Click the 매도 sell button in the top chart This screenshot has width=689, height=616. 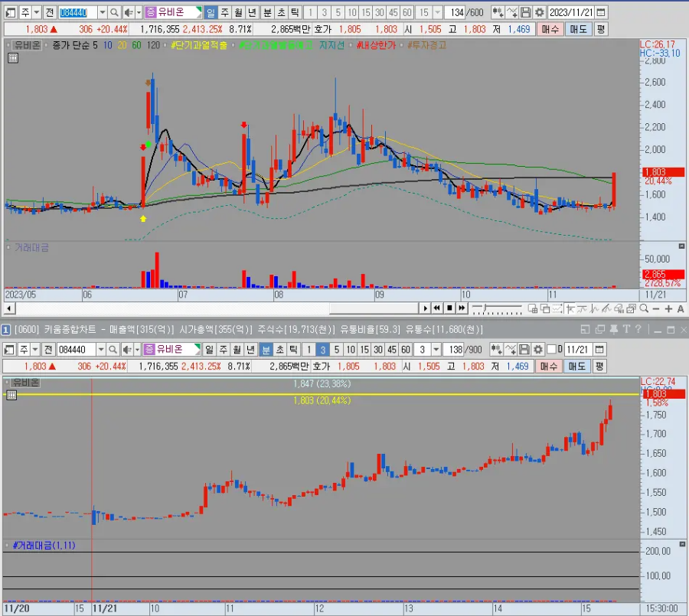coord(578,29)
